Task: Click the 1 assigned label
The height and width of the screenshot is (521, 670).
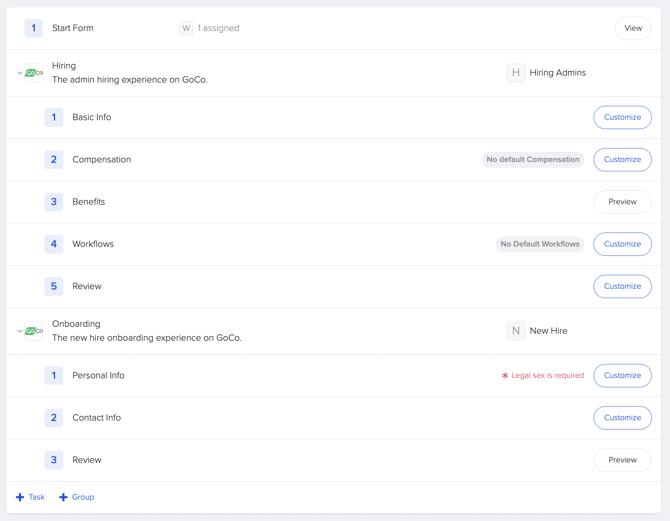Action: 218,28
